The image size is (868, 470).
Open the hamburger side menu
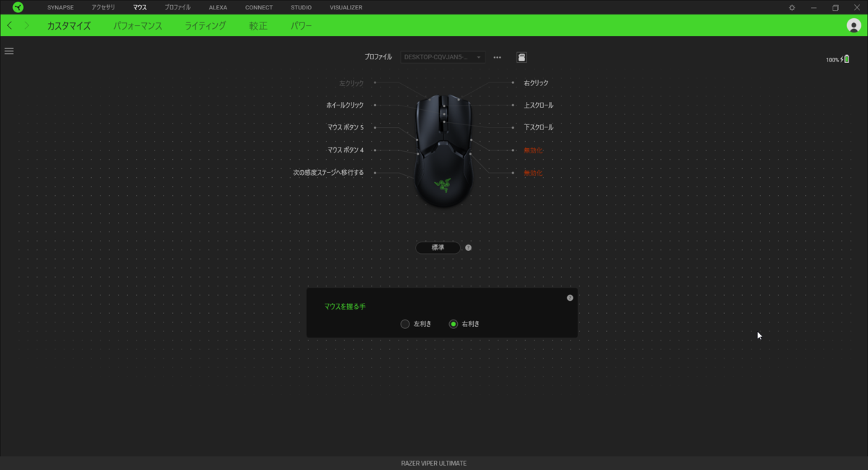click(9, 51)
